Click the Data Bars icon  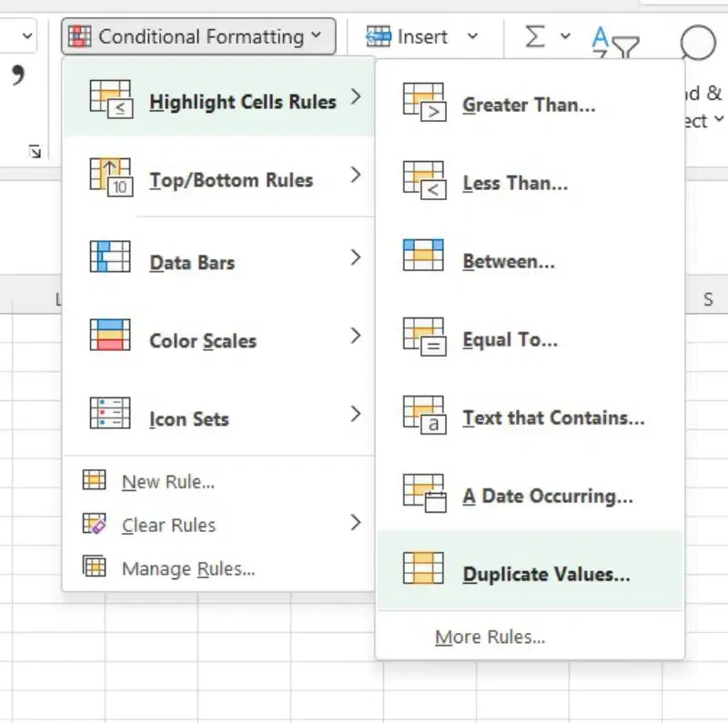coord(110,259)
